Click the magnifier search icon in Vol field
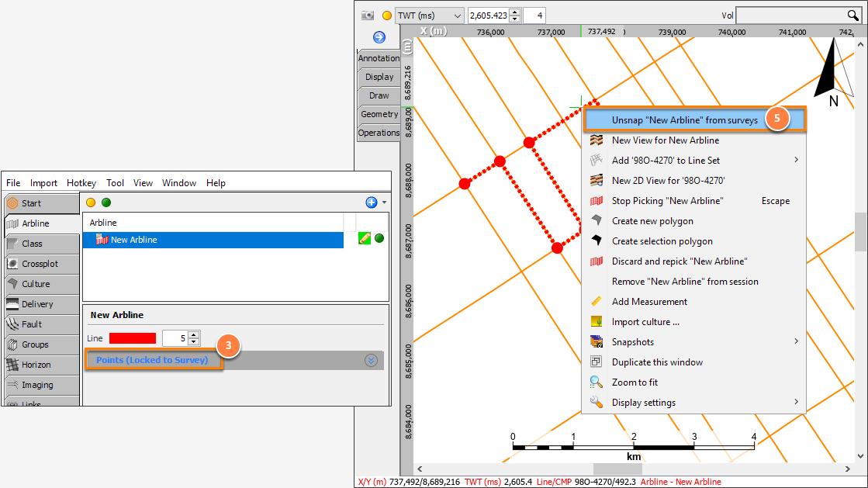Screen dimensions: 868x488 852,16
